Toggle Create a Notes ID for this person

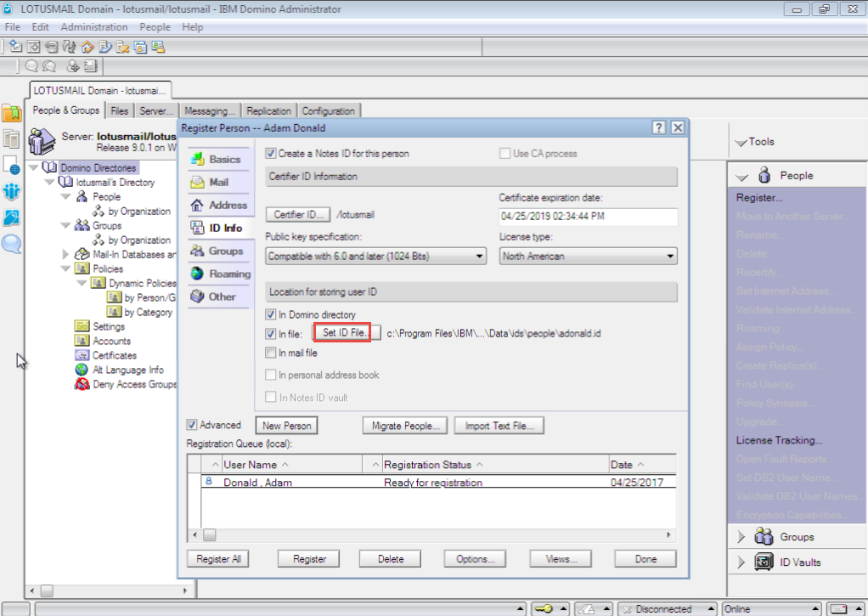point(271,154)
